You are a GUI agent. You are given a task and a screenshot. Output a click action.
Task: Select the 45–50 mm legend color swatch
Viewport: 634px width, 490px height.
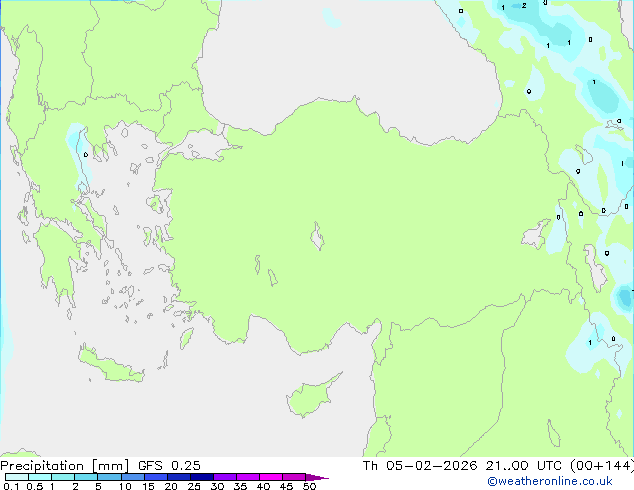[x=294, y=477]
